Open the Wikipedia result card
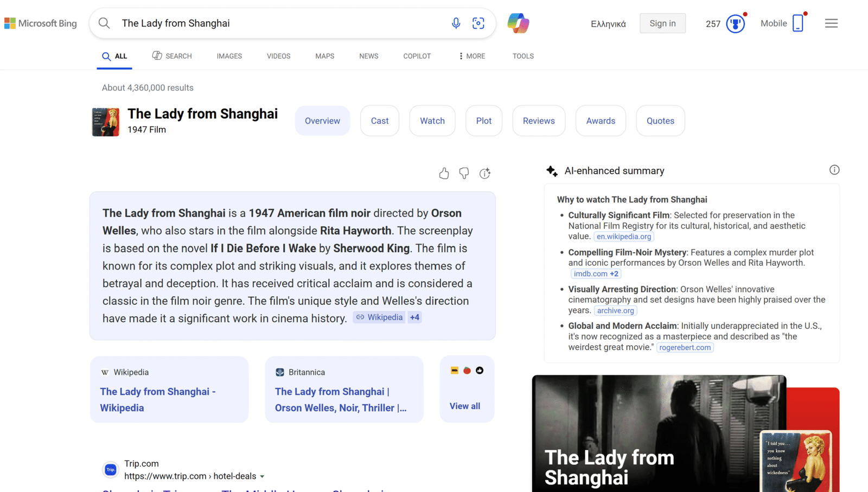Screen dimensions: 868x492 169,389
